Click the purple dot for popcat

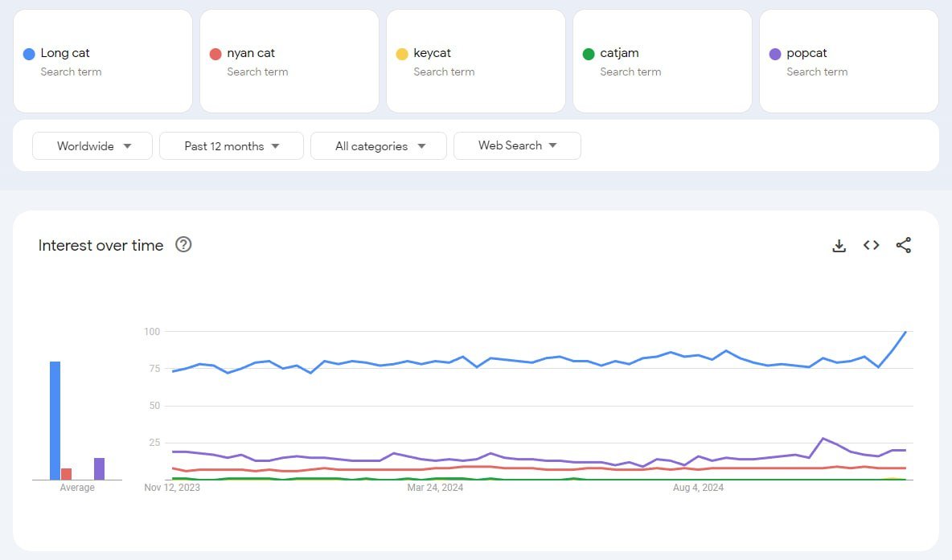[775, 54]
